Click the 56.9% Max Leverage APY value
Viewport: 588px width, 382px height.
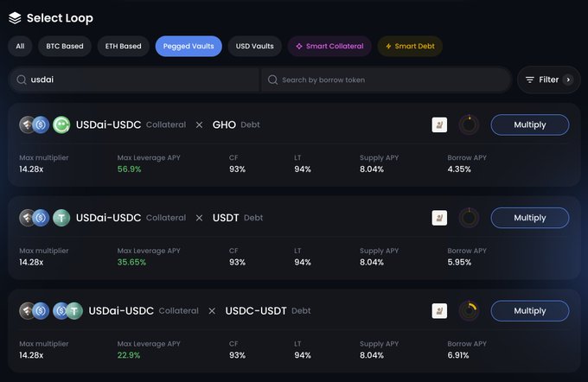(x=130, y=169)
